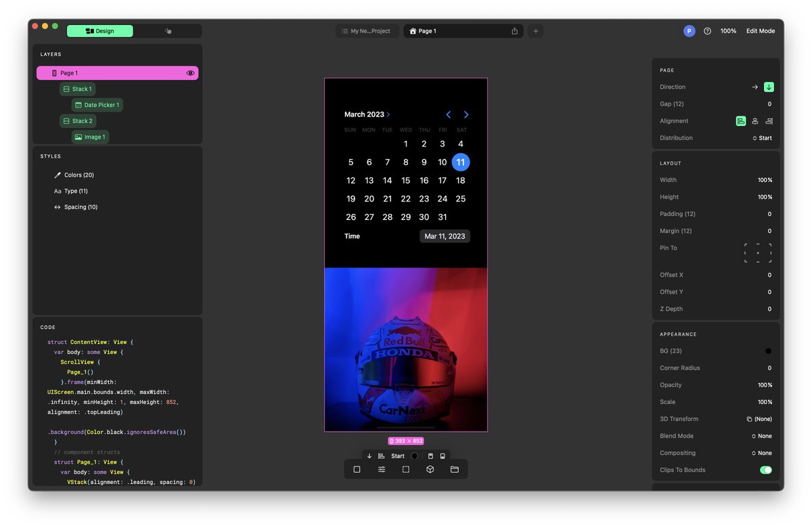Toggle Clips To Bounds switch
Image resolution: width=812 pixels, height=528 pixels.
(x=766, y=470)
